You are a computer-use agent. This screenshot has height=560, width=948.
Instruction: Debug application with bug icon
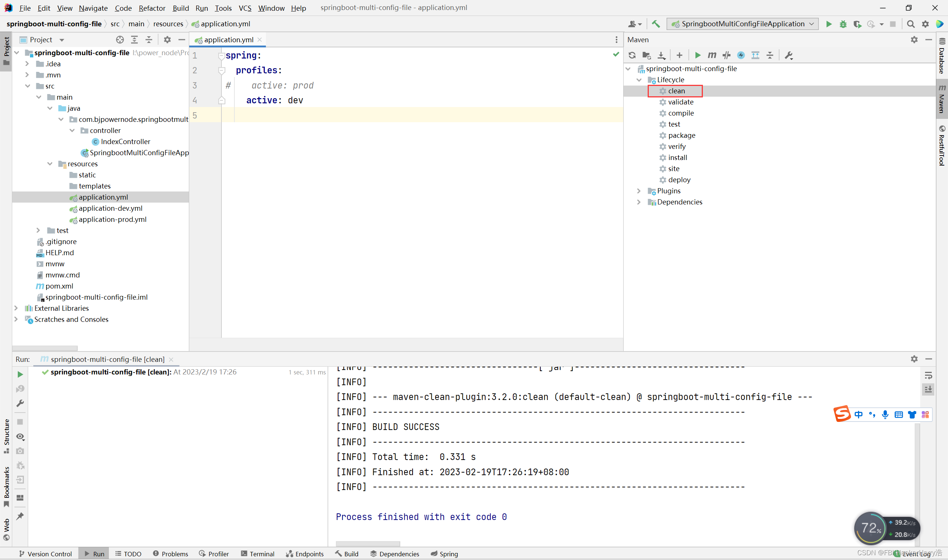(843, 24)
